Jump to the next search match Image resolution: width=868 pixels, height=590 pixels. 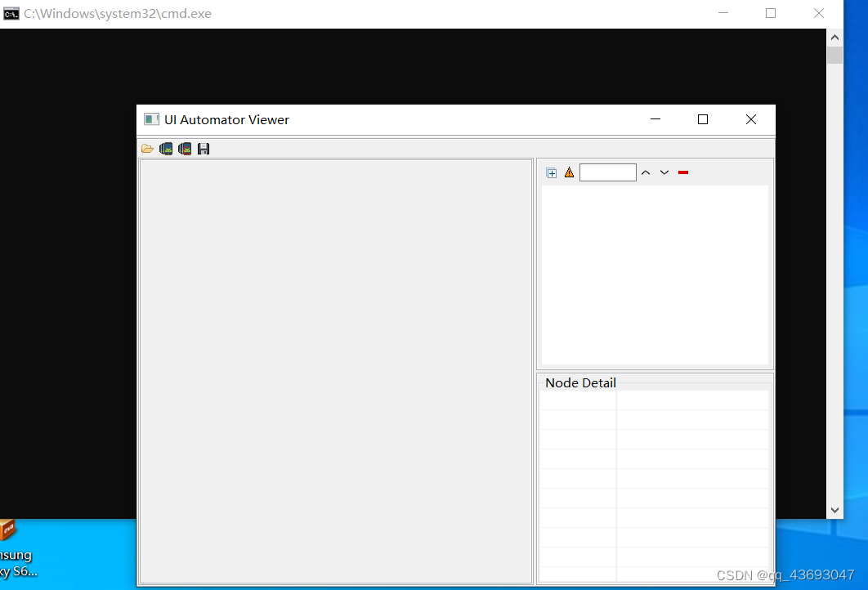pyautogui.click(x=664, y=172)
